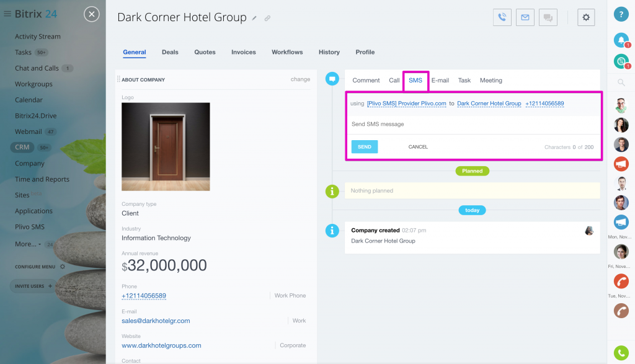Select the Meeting activity tab
The width and height of the screenshot is (635, 364).
[491, 81]
